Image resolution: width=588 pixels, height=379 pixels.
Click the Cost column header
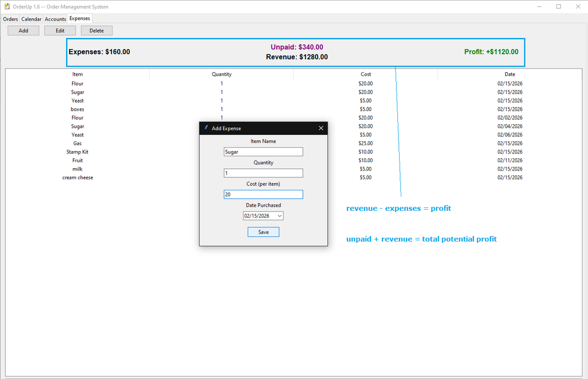[x=366, y=74]
